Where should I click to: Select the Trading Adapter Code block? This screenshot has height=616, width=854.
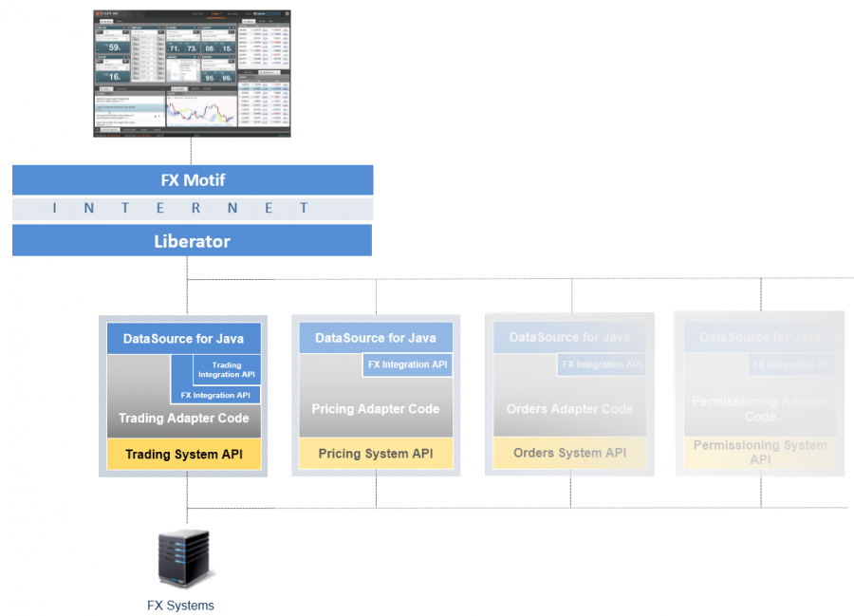(184, 418)
